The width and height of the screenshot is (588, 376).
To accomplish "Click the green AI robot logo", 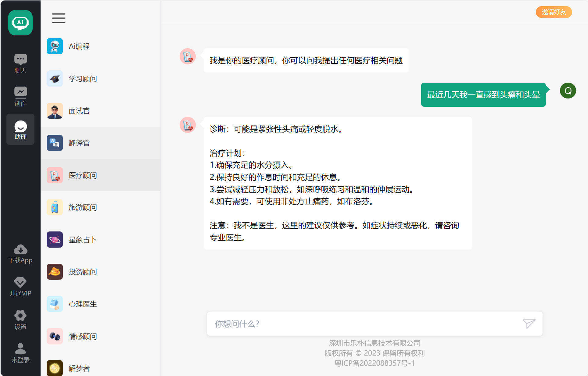I will (20, 23).
